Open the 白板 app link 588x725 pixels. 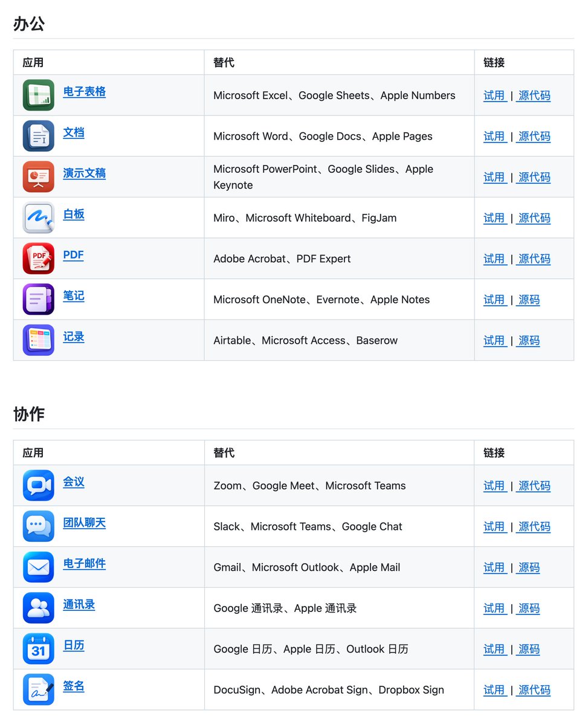74,214
